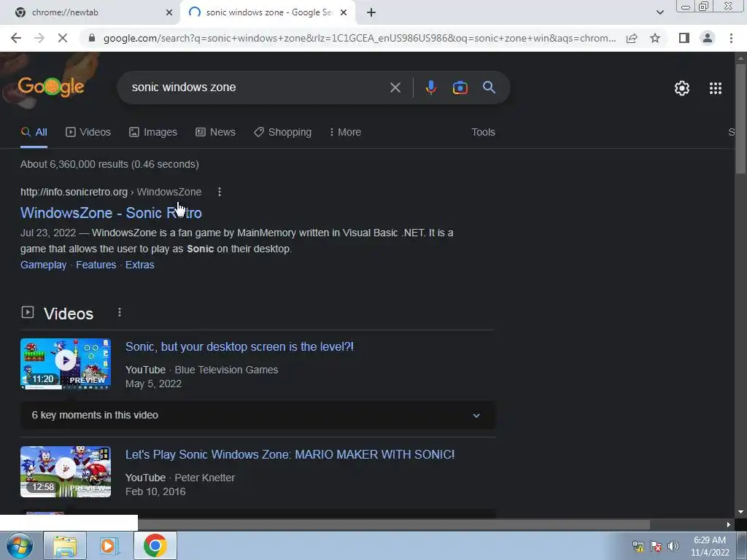Search by image with camera icon

point(460,87)
